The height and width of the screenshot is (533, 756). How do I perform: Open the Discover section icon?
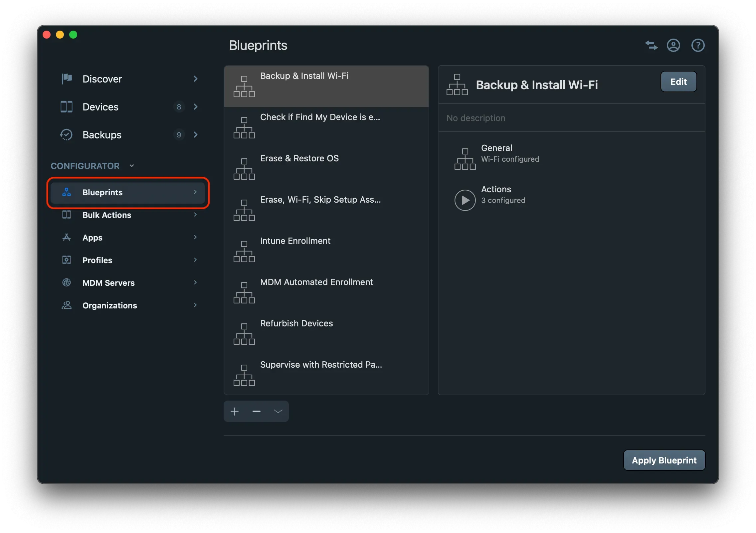pyautogui.click(x=66, y=79)
